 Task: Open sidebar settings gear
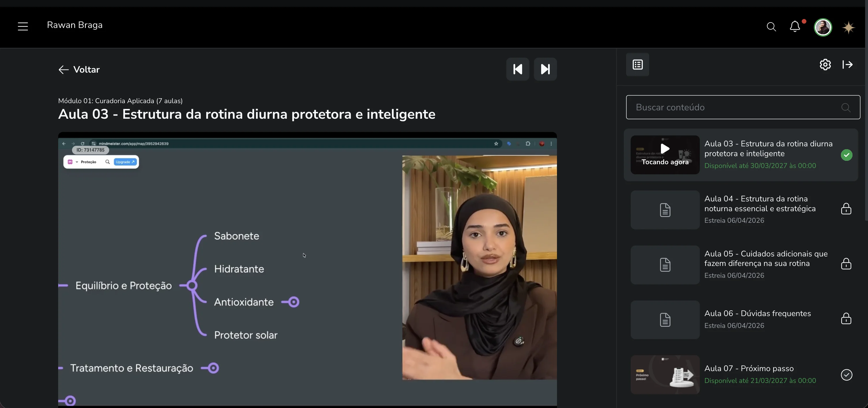tap(825, 65)
